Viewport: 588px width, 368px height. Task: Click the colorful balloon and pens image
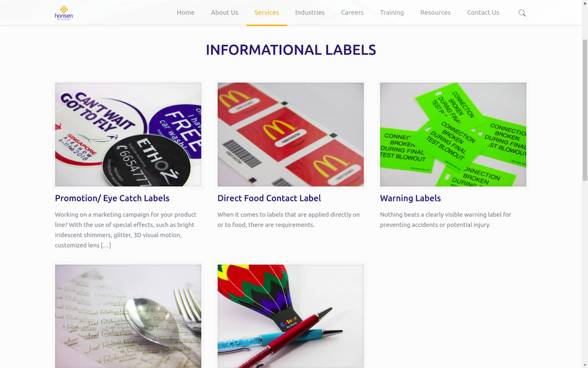tap(291, 316)
